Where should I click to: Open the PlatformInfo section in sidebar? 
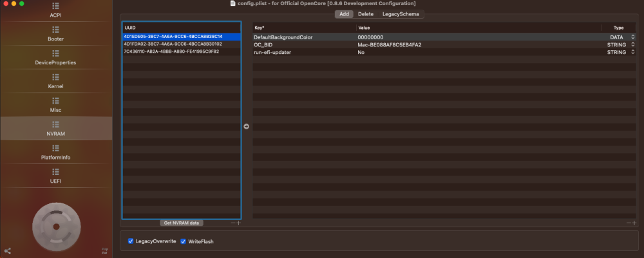[56, 152]
